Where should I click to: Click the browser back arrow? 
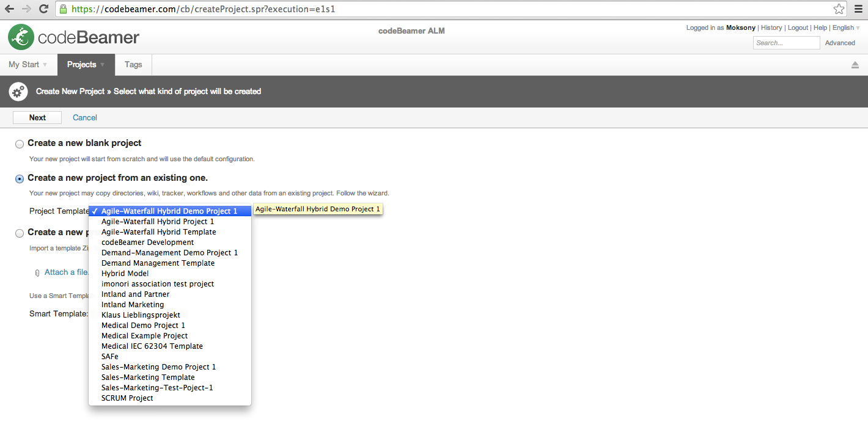[x=9, y=9]
